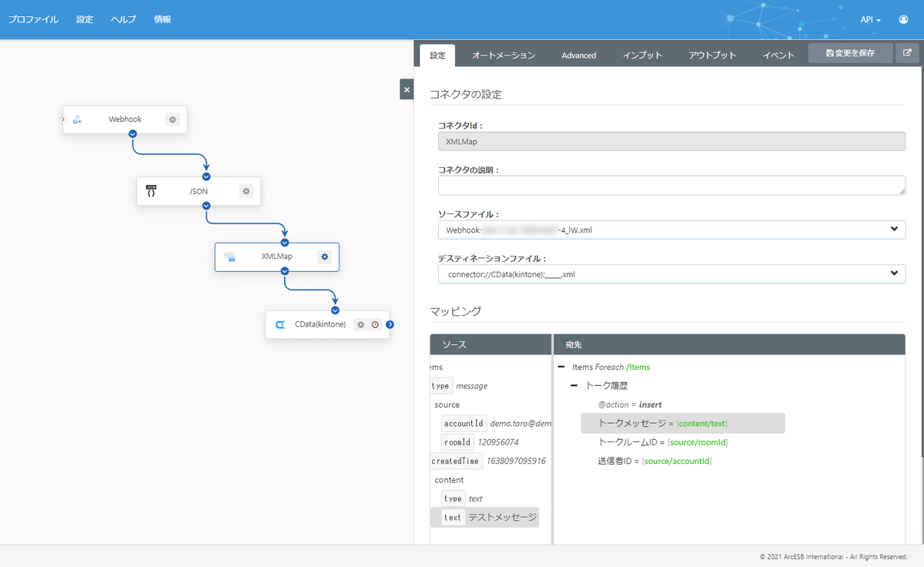Click the ソース column header
924x567 pixels.
click(491, 344)
